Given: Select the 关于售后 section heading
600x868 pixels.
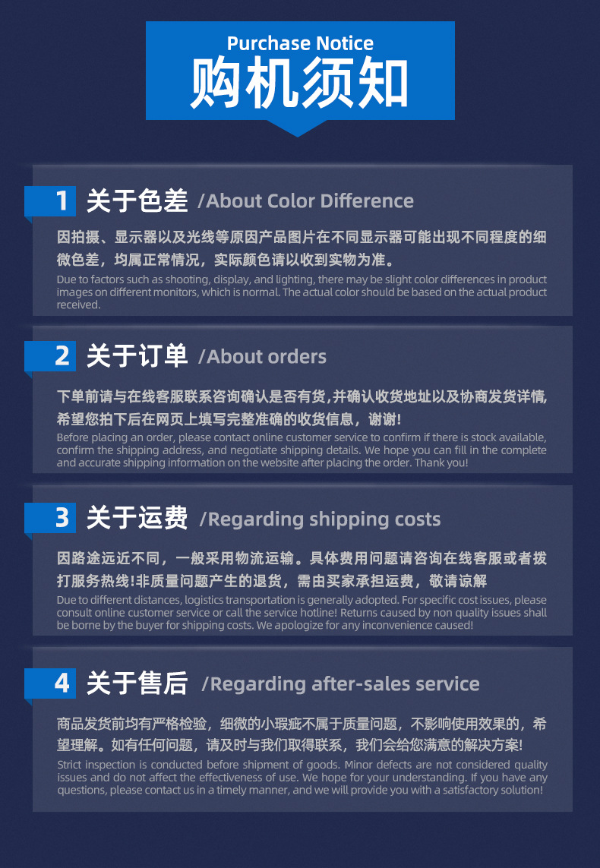Looking at the screenshot, I should coord(137,683).
